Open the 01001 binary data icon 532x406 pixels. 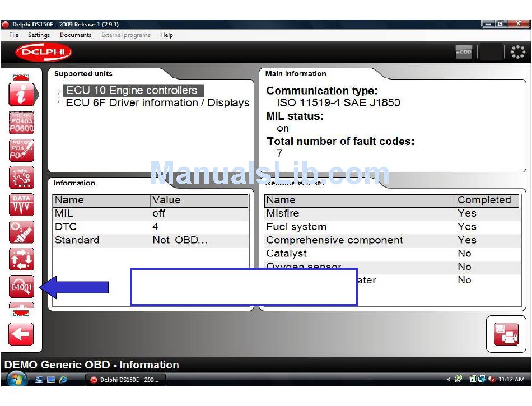[x=21, y=287]
